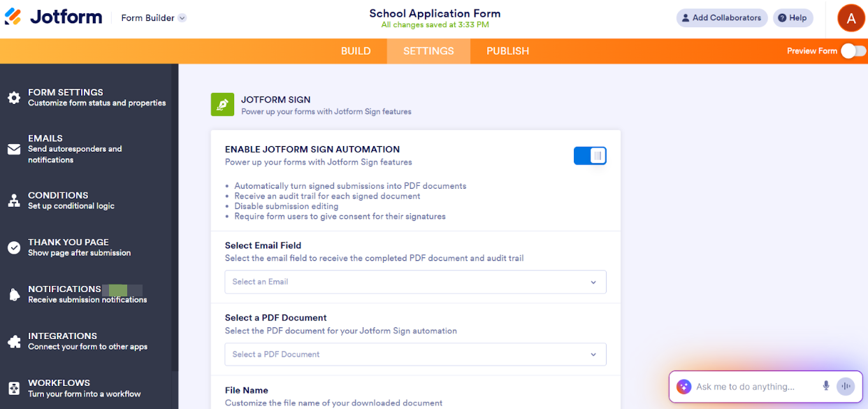
Task: Select the Workflows sidebar icon
Action: click(x=14, y=387)
